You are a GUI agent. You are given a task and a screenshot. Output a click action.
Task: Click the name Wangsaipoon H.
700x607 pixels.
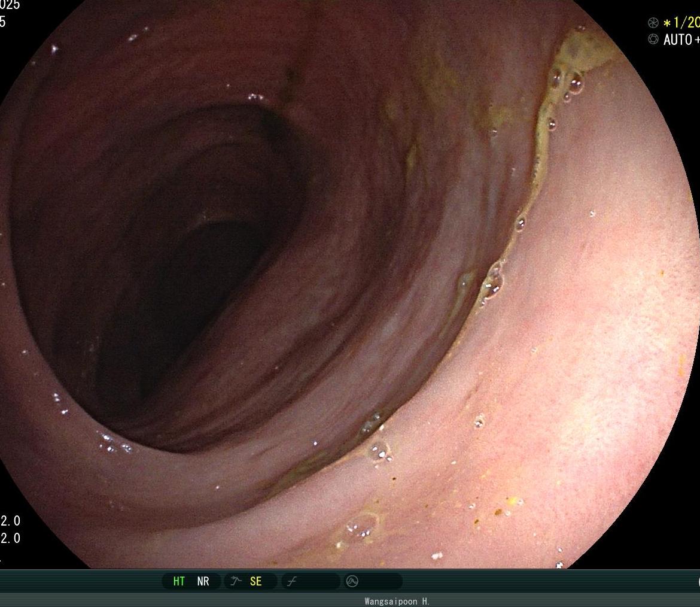(397, 601)
